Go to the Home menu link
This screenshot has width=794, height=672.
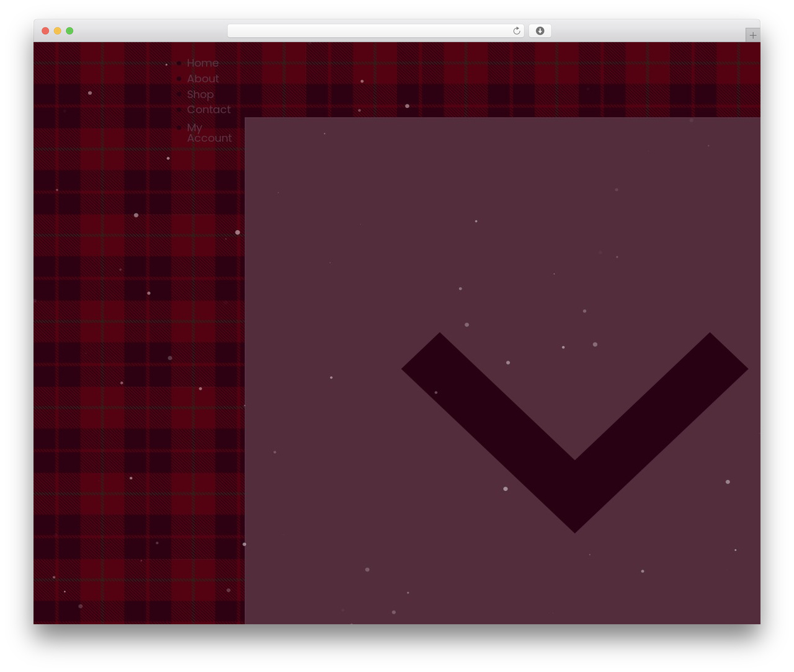coord(203,63)
